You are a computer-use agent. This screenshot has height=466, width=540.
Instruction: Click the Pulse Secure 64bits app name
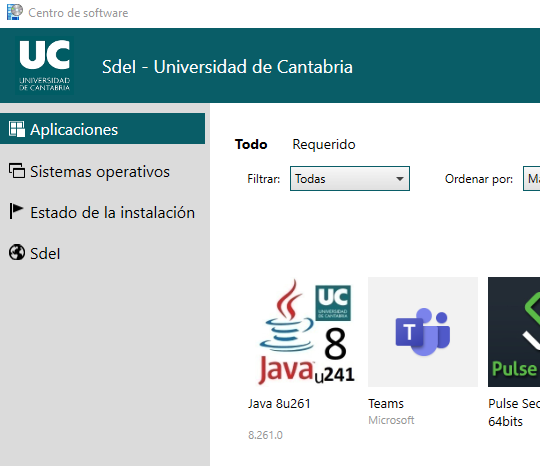click(x=514, y=412)
